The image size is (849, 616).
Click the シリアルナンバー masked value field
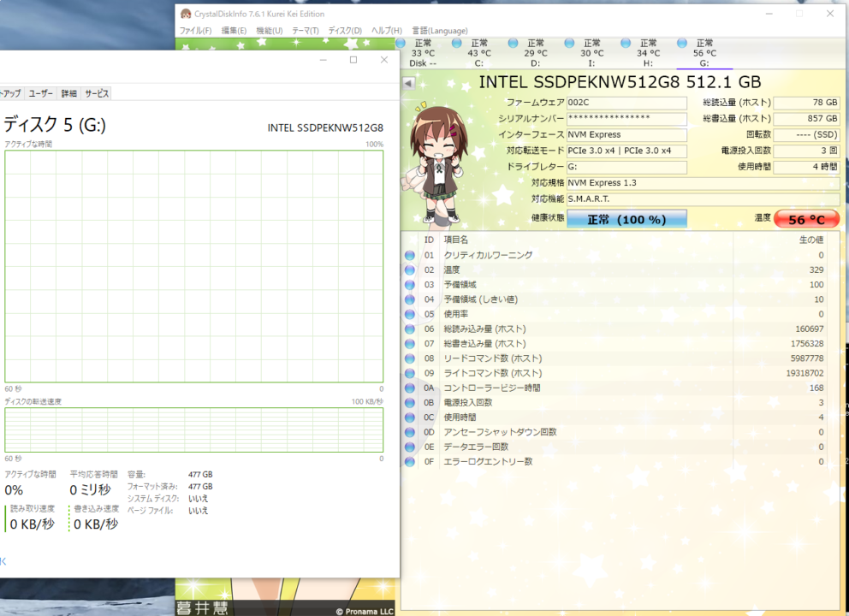pos(626,118)
